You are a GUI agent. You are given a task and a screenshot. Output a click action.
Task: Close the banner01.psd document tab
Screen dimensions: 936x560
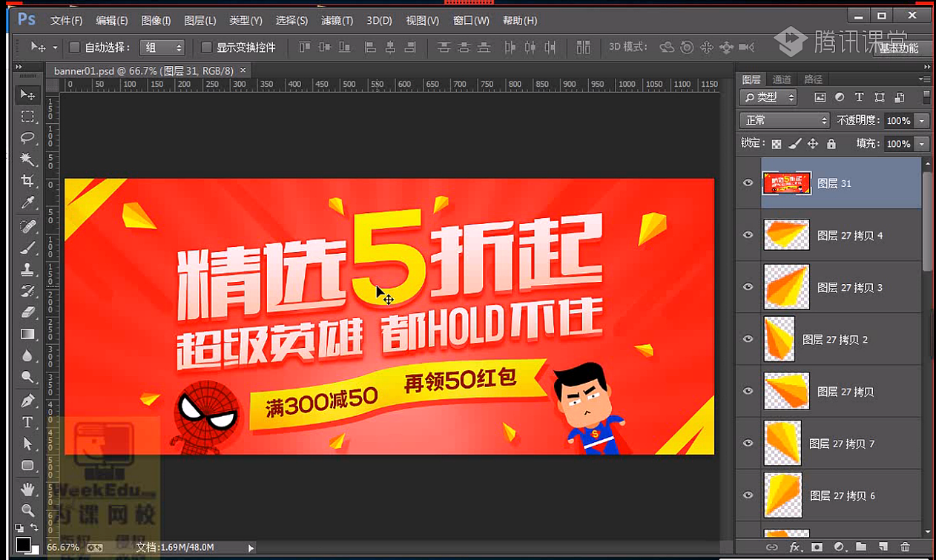[x=243, y=70]
